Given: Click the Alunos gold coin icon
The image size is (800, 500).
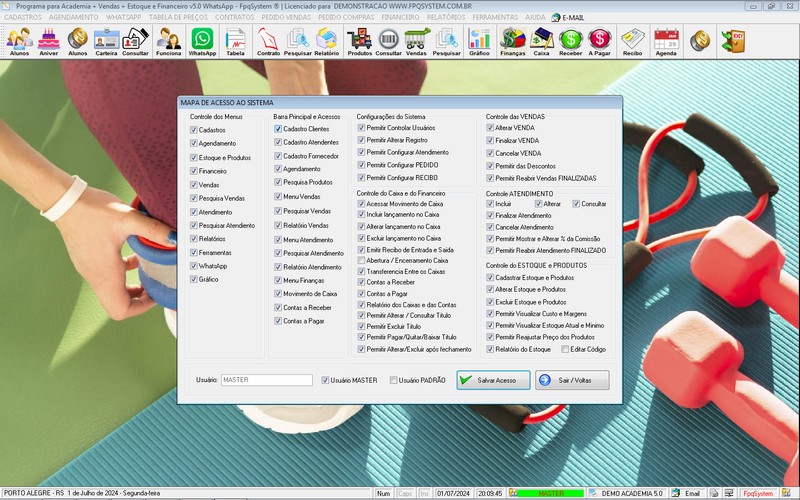Looking at the screenshot, I should coord(78,41).
